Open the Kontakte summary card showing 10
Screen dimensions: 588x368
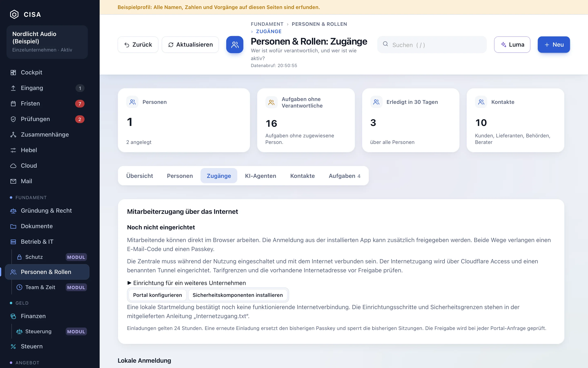515,120
